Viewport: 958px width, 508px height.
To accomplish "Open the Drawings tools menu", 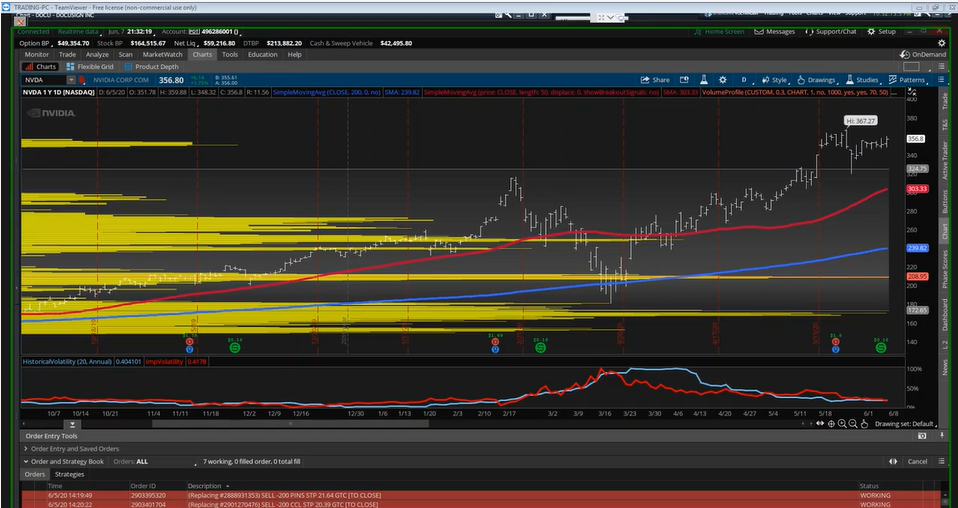I will click(x=817, y=80).
